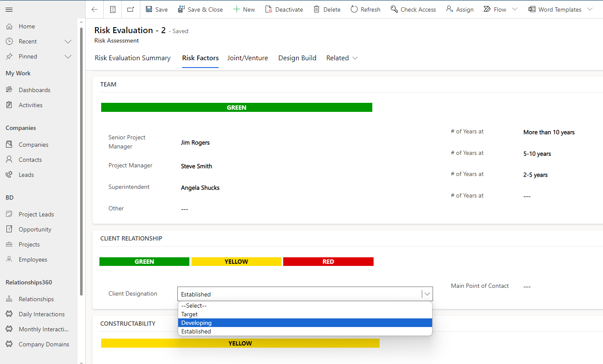Image resolution: width=603 pixels, height=364 pixels.
Task: Click the RED bar under Client Relationship
Action: pos(328,261)
